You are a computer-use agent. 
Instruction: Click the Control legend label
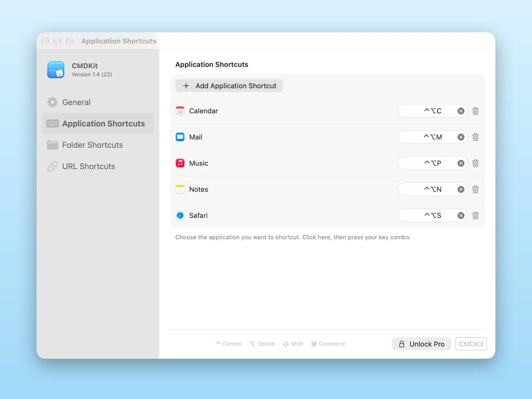228,344
